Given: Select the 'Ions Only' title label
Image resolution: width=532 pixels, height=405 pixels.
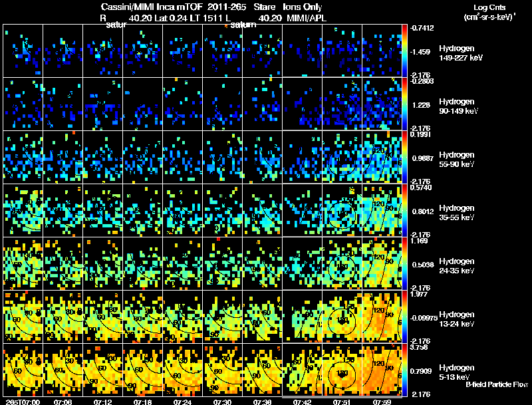Looking at the screenshot, I should (303, 7).
